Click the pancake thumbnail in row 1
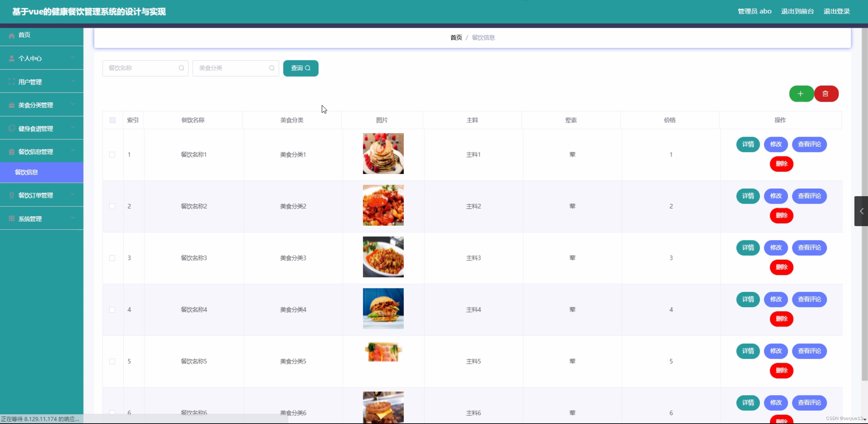This screenshot has width=868, height=424. (383, 154)
